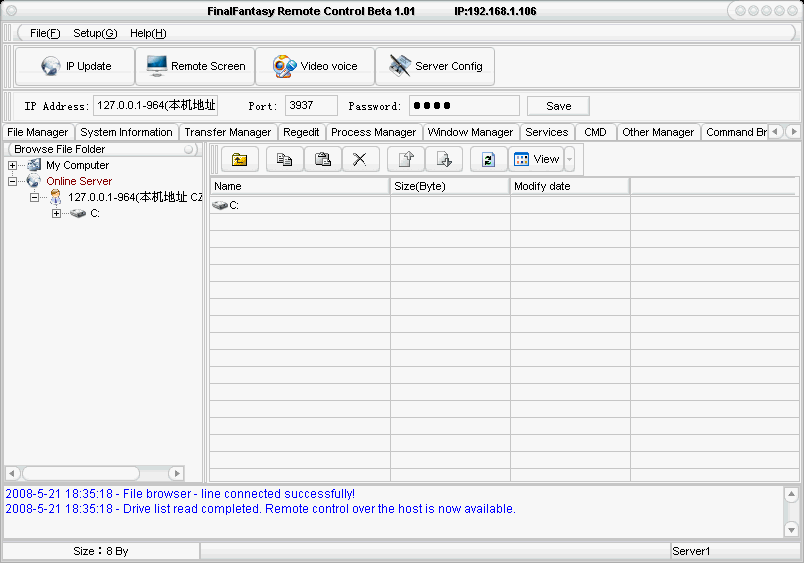Open Video voice from the toolbar

[x=315, y=66]
